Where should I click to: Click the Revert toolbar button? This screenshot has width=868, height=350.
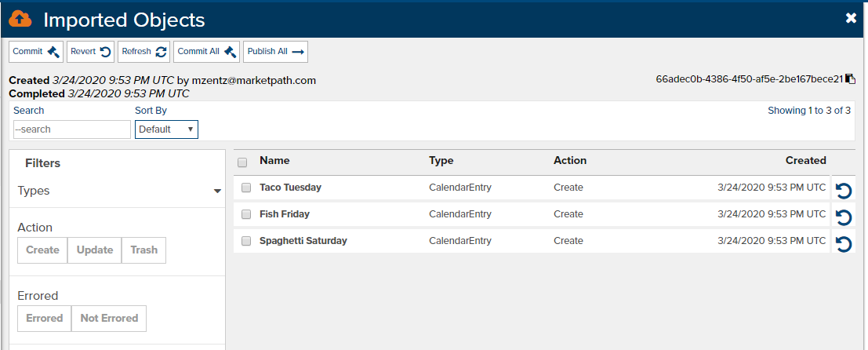click(91, 52)
